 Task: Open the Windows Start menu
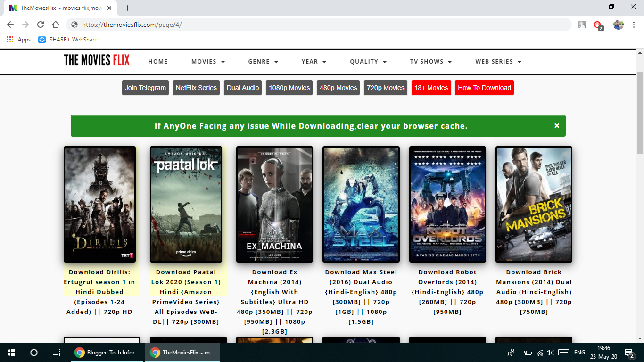tap(11, 353)
